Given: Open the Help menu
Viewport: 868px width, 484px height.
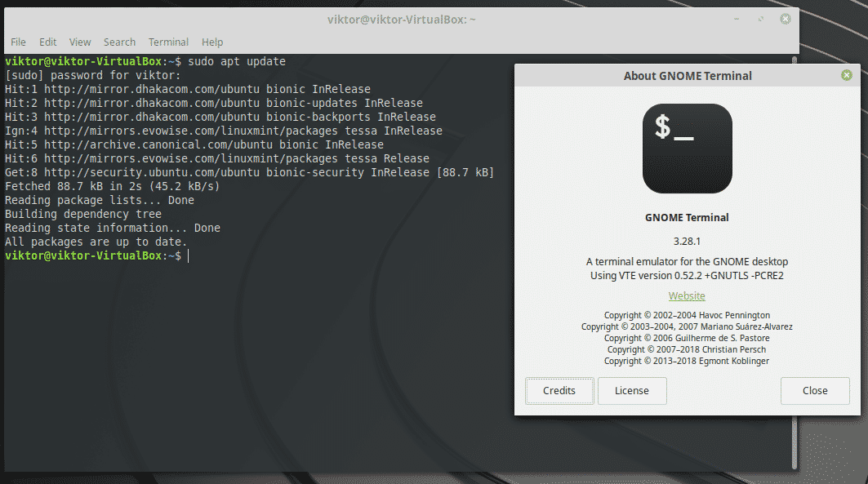Looking at the screenshot, I should click(x=212, y=42).
